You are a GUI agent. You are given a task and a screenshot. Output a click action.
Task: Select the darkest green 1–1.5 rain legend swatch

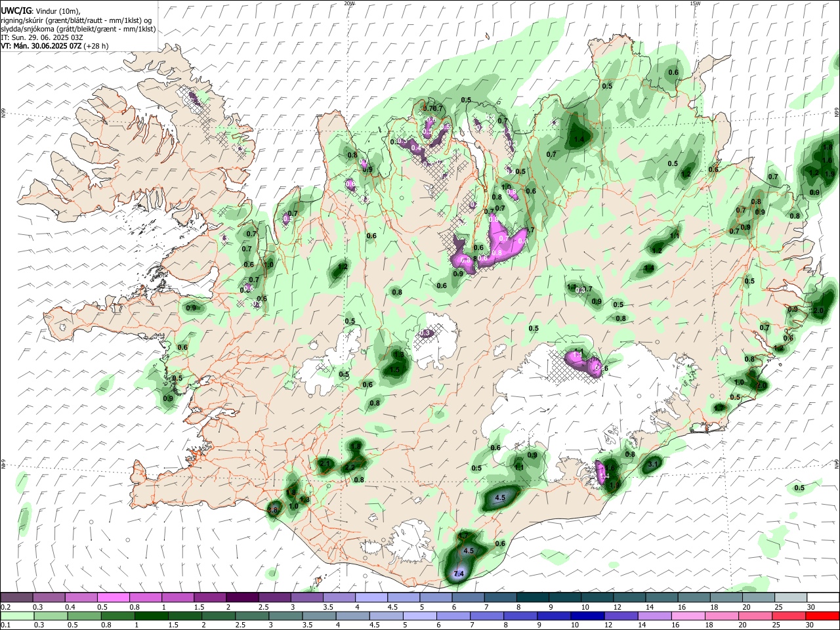click(151, 616)
